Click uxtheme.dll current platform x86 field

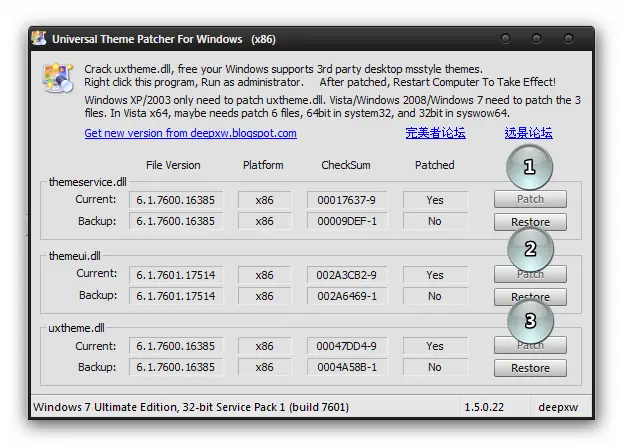pos(264,346)
